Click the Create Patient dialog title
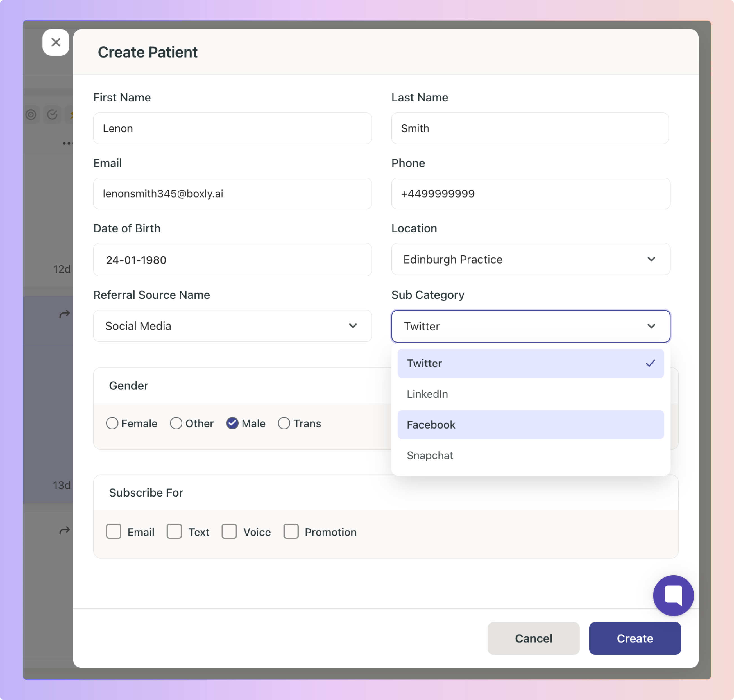 pyautogui.click(x=148, y=52)
